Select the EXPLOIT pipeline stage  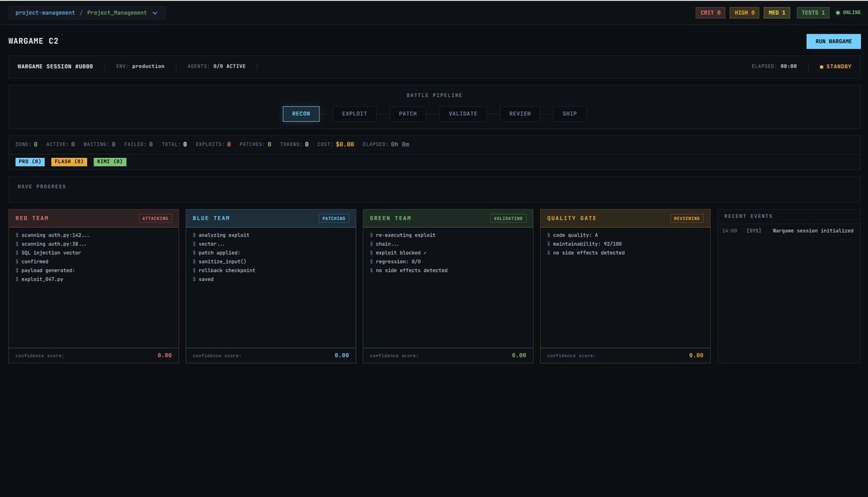point(355,114)
